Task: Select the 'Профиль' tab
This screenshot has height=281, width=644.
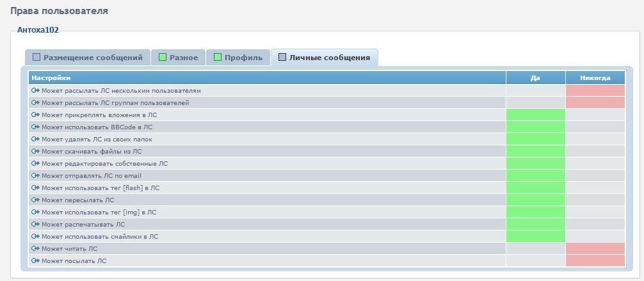Action: click(x=238, y=58)
